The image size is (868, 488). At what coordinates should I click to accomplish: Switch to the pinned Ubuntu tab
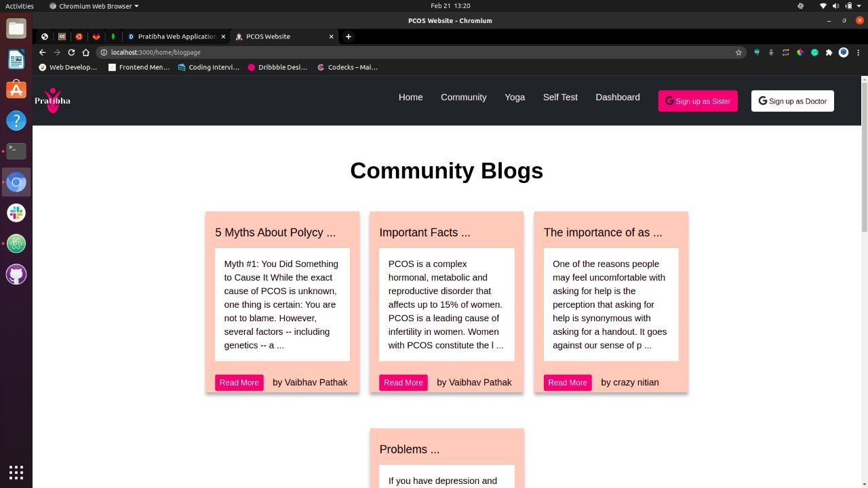(79, 37)
